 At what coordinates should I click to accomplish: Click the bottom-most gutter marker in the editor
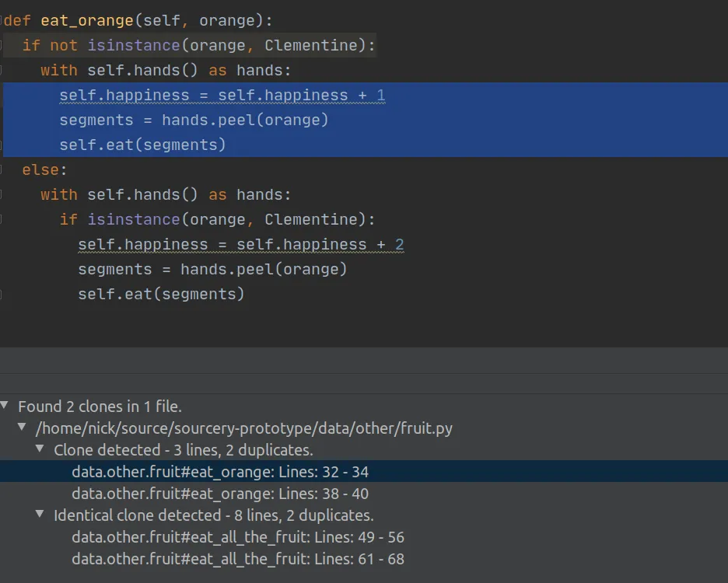pos(4,294)
